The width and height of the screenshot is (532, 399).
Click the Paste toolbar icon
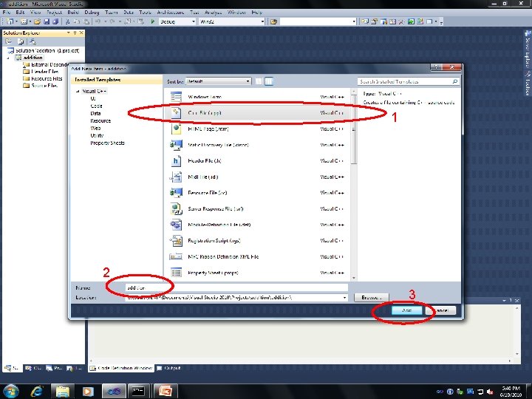tap(86, 21)
